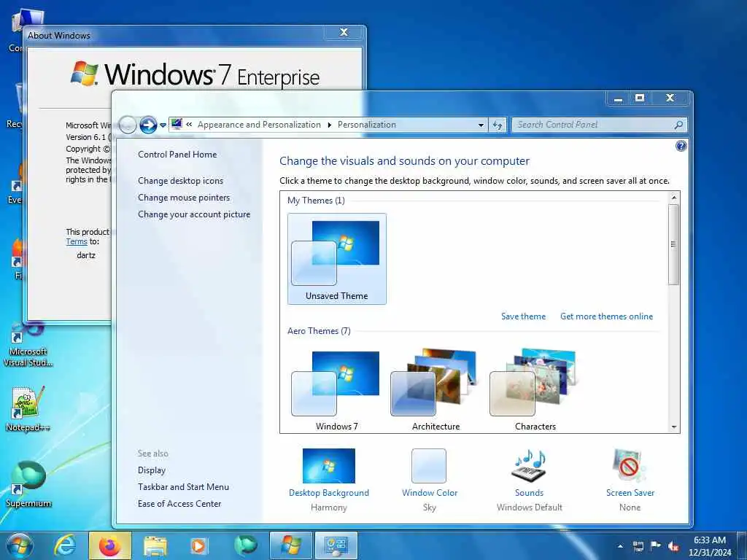This screenshot has height=560, width=747.
Task: Maximize the Personalization window
Action: tap(640, 98)
